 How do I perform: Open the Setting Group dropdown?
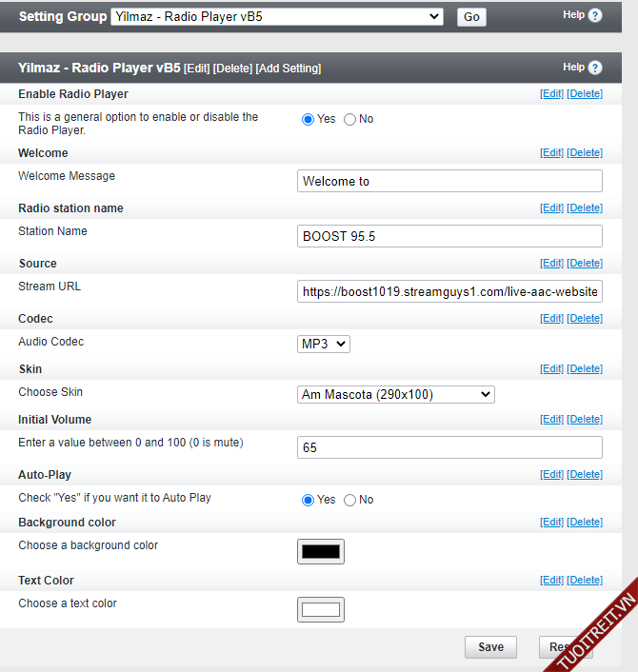(x=277, y=16)
